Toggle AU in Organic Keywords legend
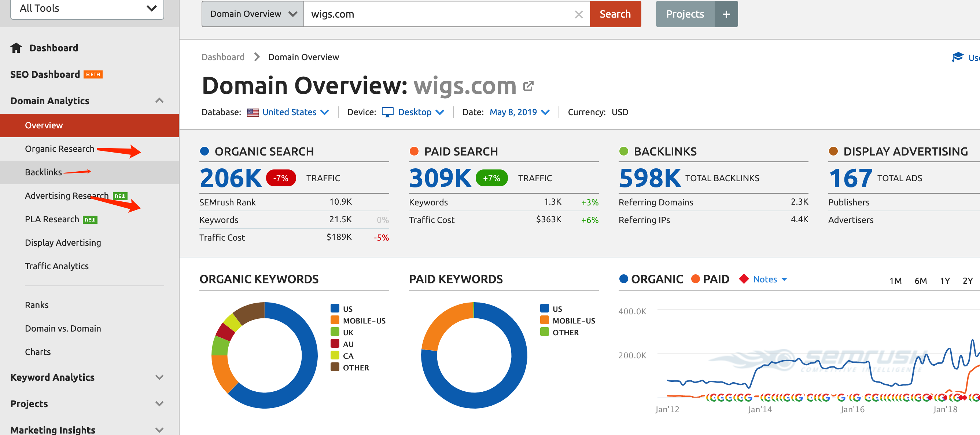 342,344
